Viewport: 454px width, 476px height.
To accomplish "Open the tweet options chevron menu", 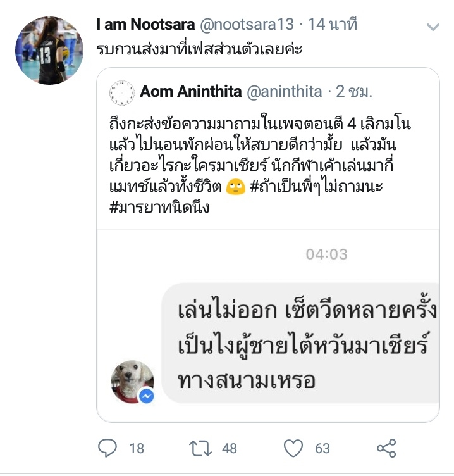I will pyautogui.click(x=433, y=27).
